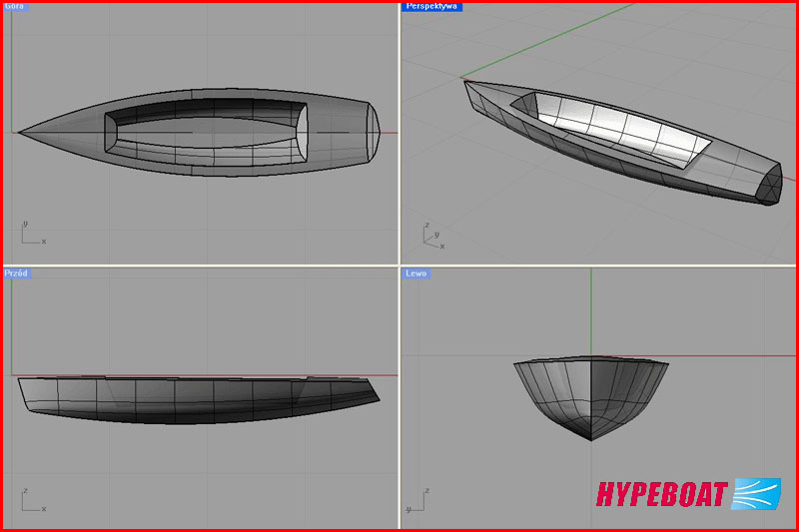Open the HYPEBOAT logo text
Viewport: 799px width, 532px height.
pos(662,495)
